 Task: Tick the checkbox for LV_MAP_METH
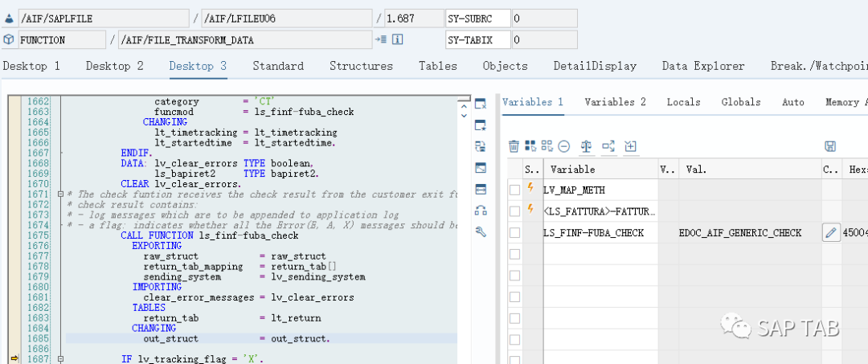coord(515,190)
